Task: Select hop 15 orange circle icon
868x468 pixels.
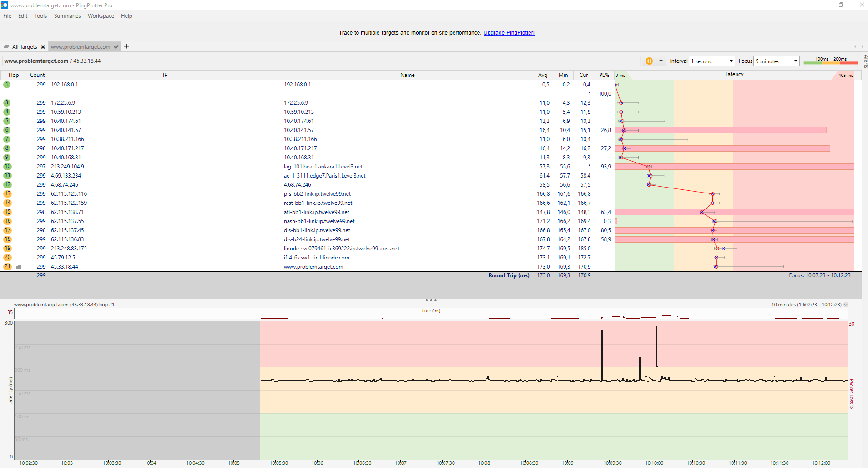Action: click(x=7, y=212)
